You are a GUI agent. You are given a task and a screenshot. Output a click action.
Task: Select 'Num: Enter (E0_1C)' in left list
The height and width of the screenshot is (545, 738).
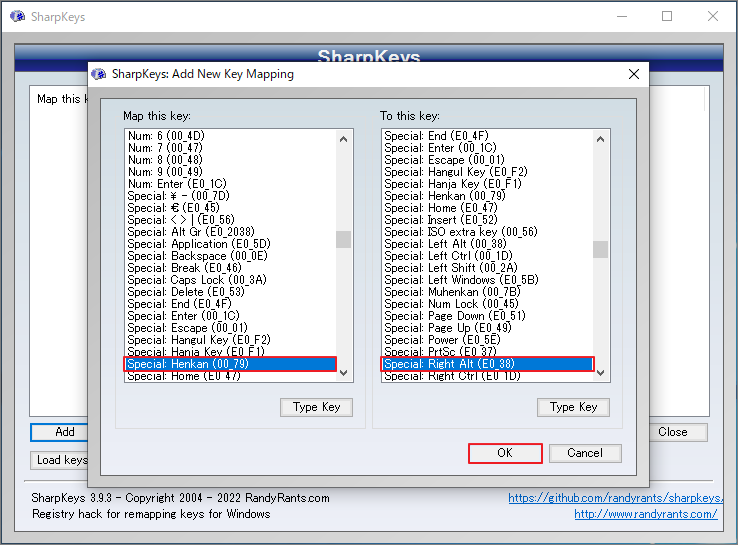(231, 184)
